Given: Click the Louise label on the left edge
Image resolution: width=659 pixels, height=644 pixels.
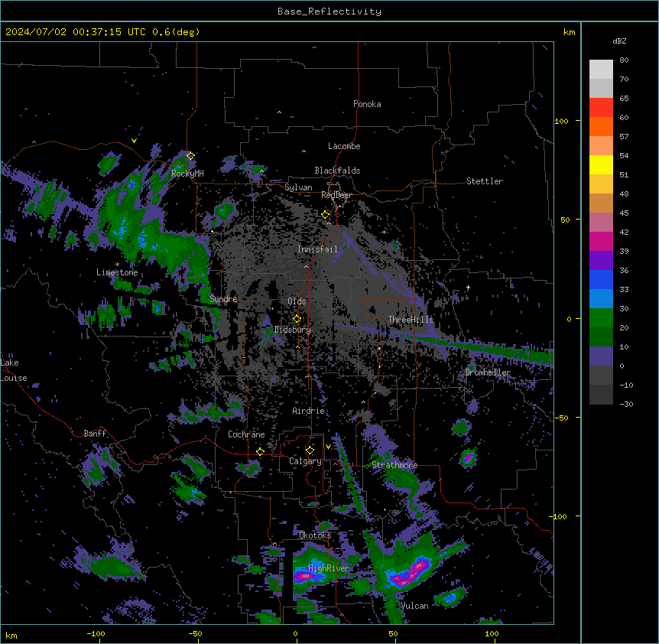Looking at the screenshot, I should coord(14,378).
